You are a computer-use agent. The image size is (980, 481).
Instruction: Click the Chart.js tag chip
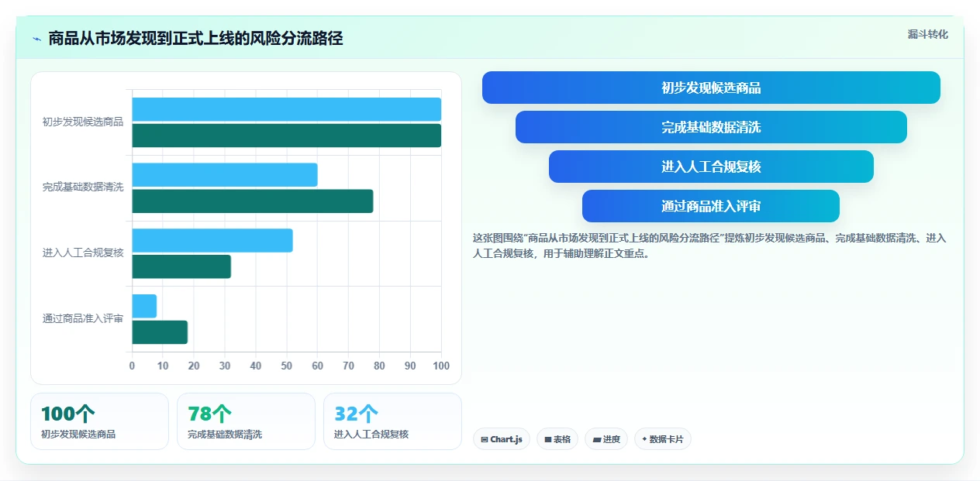501,439
